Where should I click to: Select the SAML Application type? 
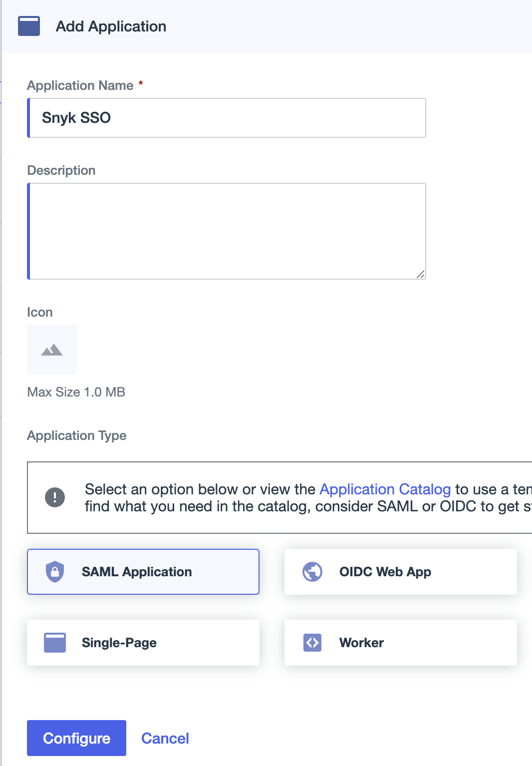pos(143,572)
